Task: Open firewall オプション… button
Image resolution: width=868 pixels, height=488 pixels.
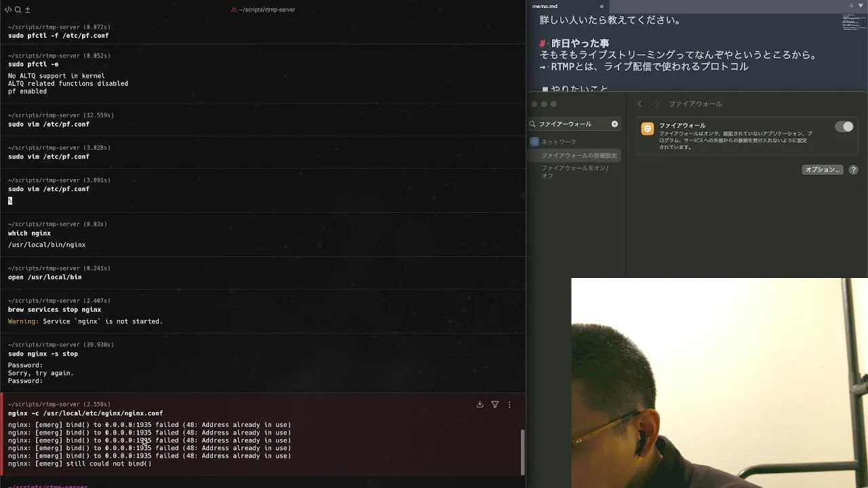Action: [823, 169]
